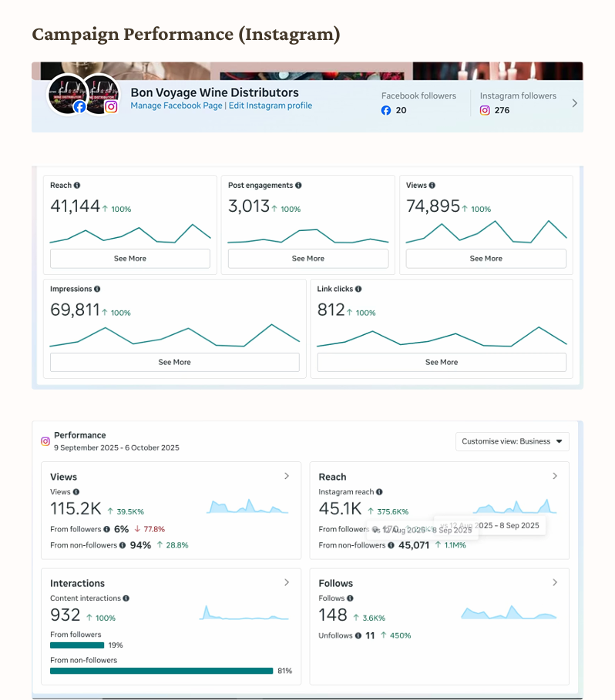The image size is (615, 700).
Task: Click the 450% unfollows change figure
Action: (x=400, y=636)
